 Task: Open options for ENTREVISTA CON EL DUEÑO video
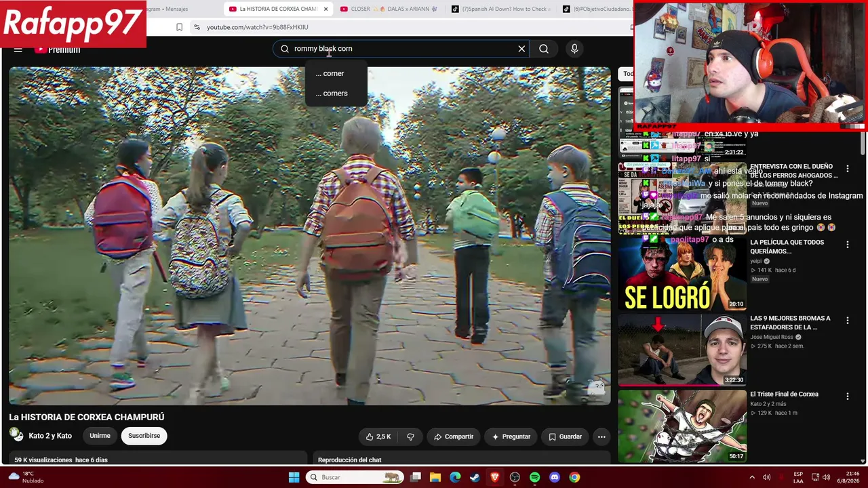pos(847,168)
